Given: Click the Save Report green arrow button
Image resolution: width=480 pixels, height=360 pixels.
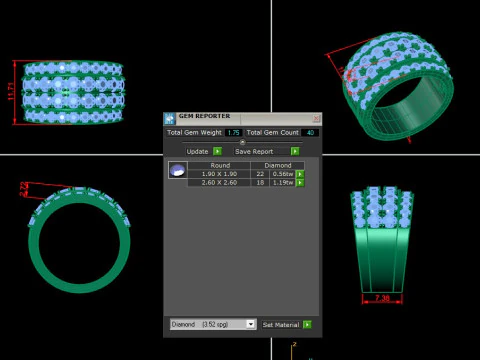Looking at the screenshot, I should pyautogui.click(x=295, y=151).
